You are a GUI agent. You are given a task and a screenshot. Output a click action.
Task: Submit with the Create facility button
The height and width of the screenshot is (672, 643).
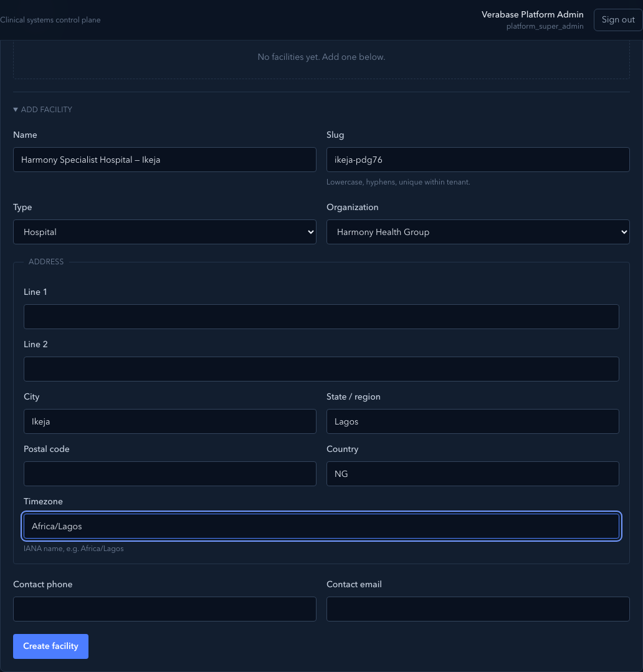pyautogui.click(x=50, y=646)
